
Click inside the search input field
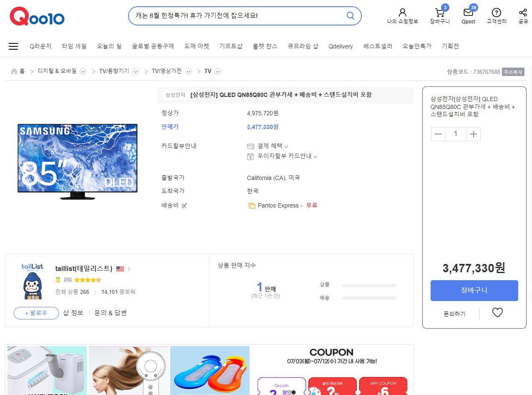[x=238, y=16]
